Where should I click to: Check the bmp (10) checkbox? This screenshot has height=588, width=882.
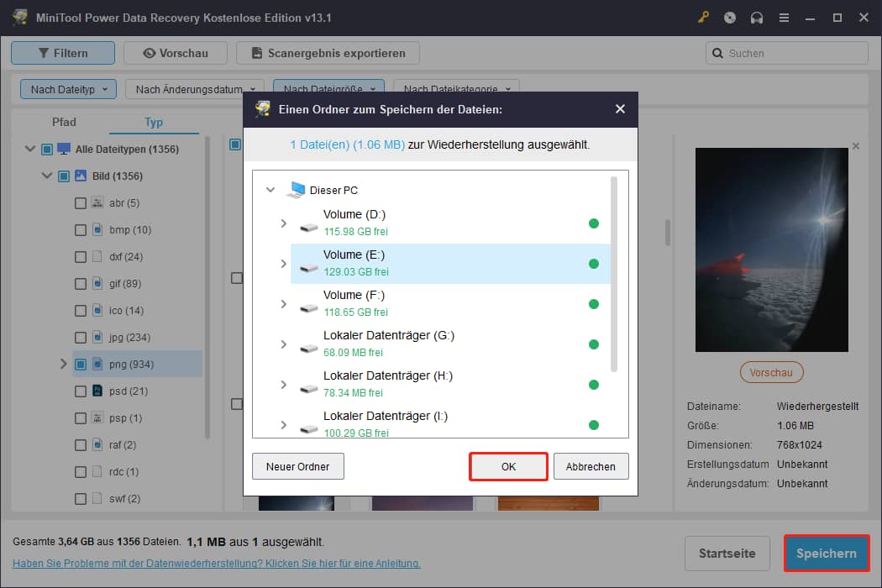click(81, 230)
